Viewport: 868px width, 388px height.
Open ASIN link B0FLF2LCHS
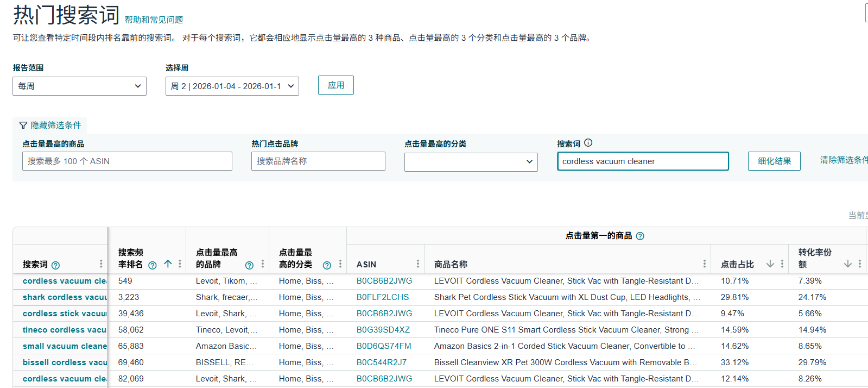point(383,297)
